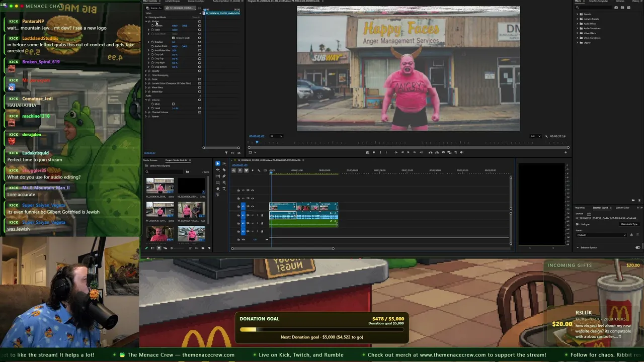This screenshot has height=362, width=644.
Task: Select the Slip tool
Action: click(218, 176)
